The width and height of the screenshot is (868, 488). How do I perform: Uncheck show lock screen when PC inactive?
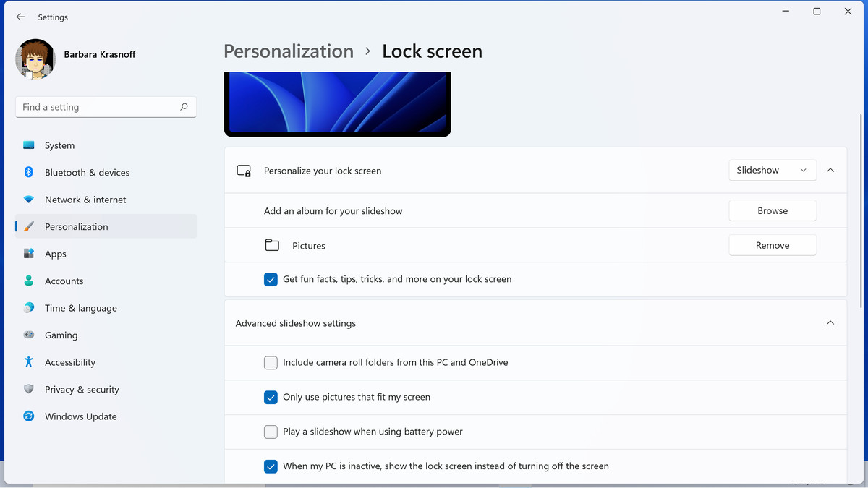271,466
